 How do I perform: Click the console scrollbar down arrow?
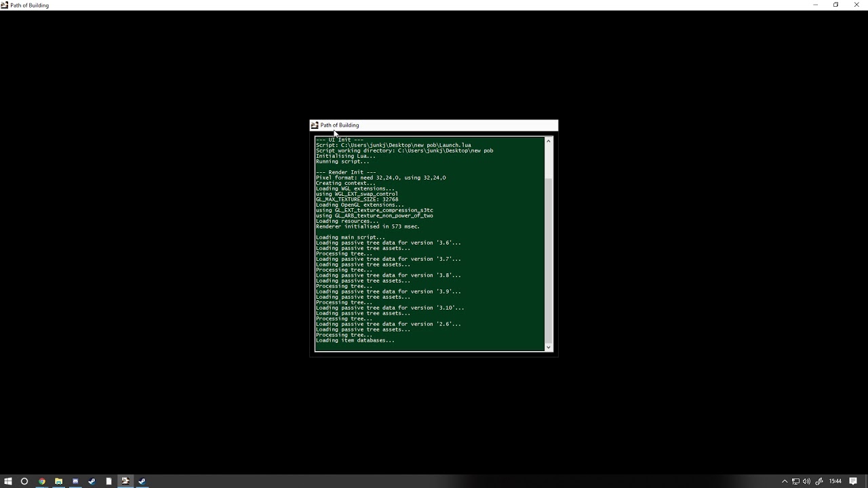tap(549, 347)
